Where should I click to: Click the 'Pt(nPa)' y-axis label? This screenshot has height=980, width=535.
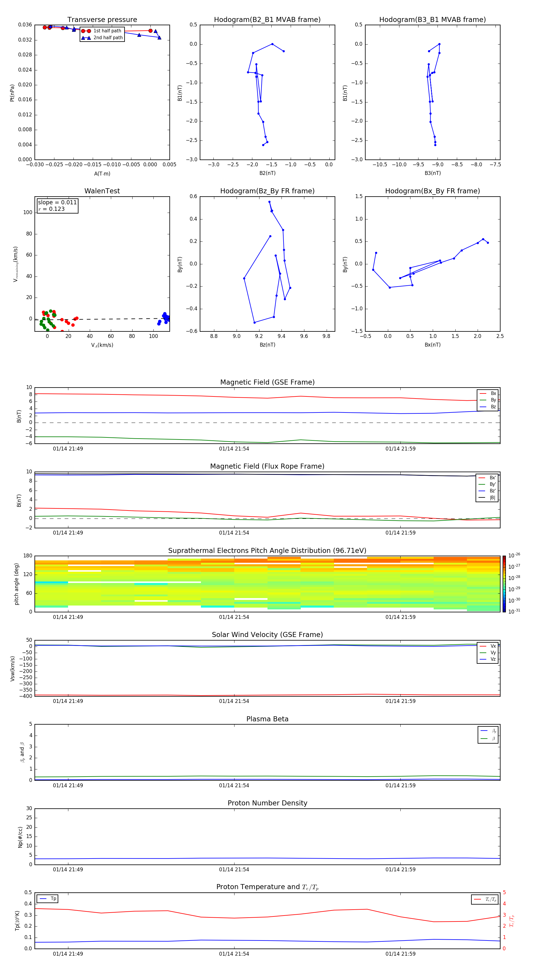coord(12,93)
